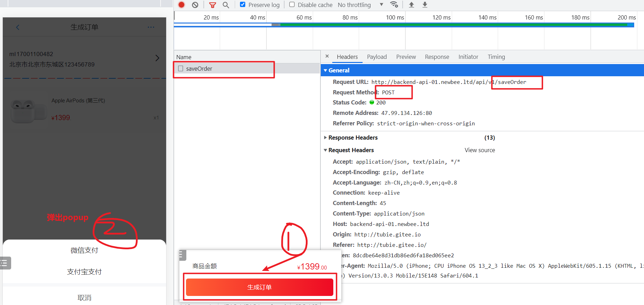
Task: Click the Content-Length 45 value
Action: 383,203
